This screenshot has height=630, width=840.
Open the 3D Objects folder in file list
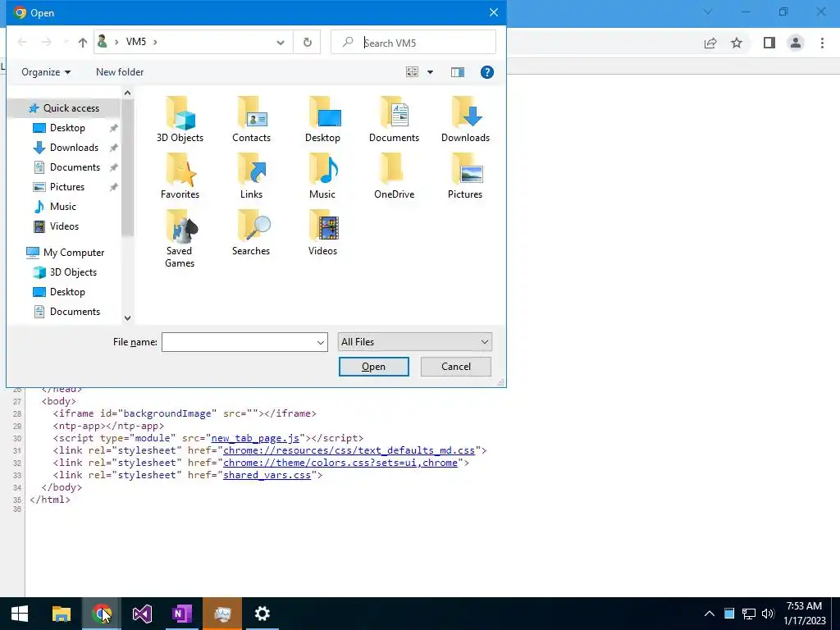click(x=180, y=120)
